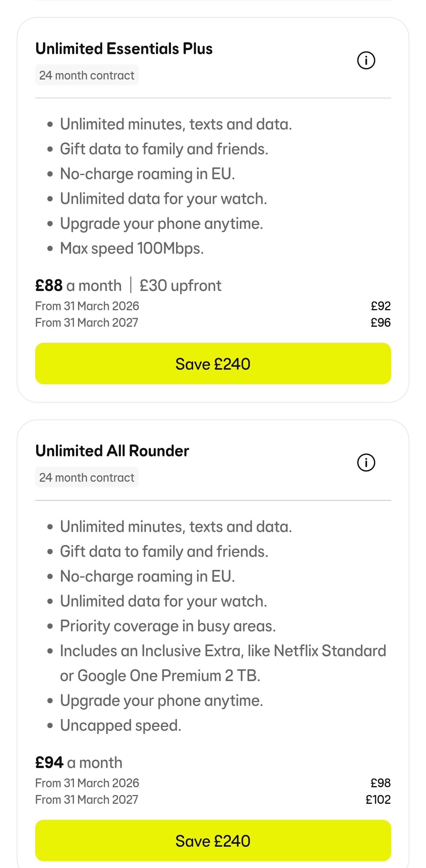Screen dimensions: 426x868
Task: Tap the Unlimited All Rounder heading
Action: point(112,451)
